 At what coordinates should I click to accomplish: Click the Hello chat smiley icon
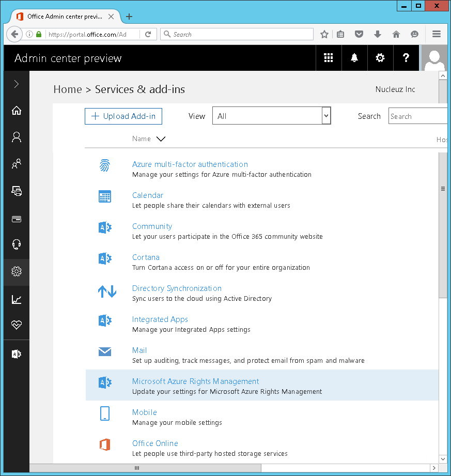tap(415, 34)
